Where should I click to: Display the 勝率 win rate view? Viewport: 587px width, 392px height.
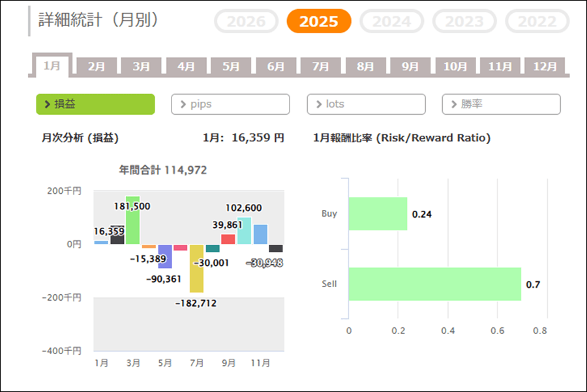(501, 104)
